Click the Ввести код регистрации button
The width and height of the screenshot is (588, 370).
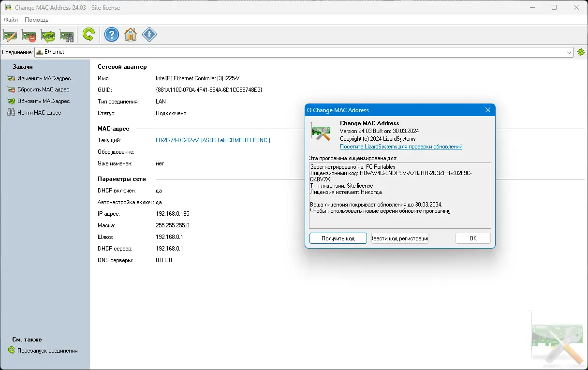400,238
